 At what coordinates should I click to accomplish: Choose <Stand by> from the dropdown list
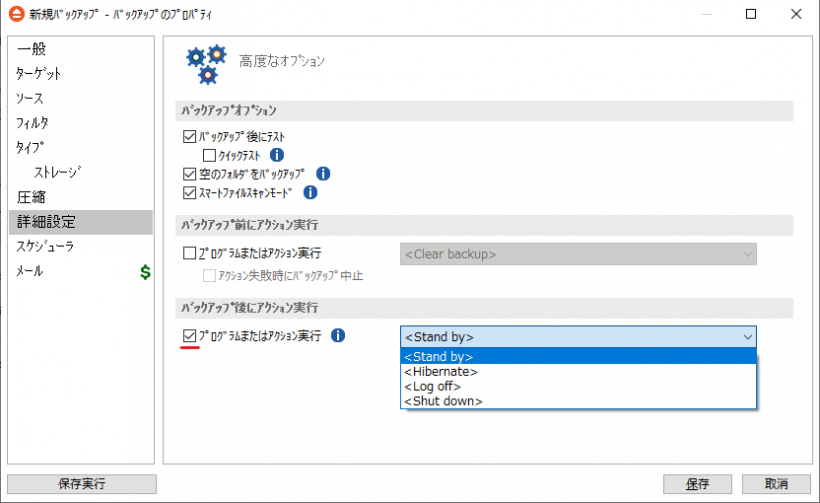(x=578, y=357)
